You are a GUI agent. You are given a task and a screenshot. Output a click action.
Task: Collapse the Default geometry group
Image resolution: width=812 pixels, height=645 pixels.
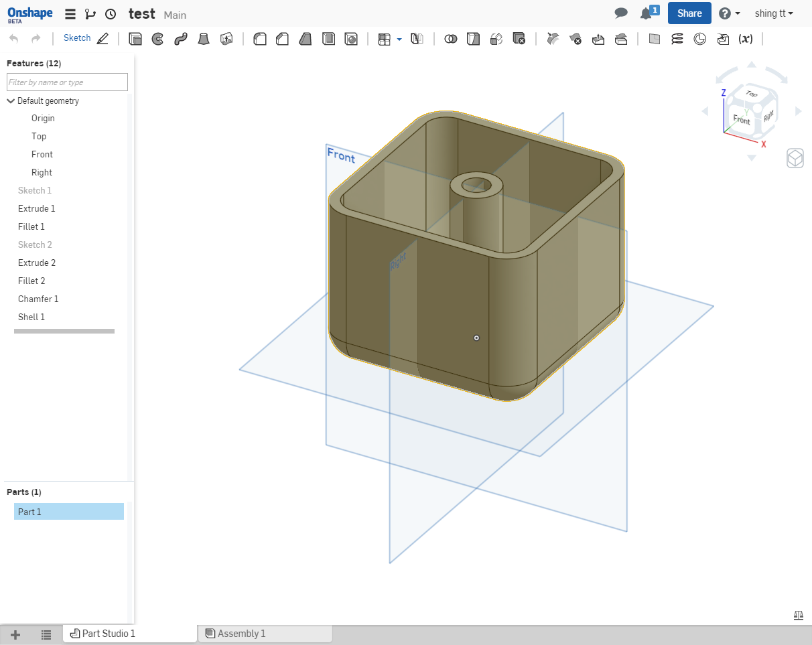(x=11, y=101)
